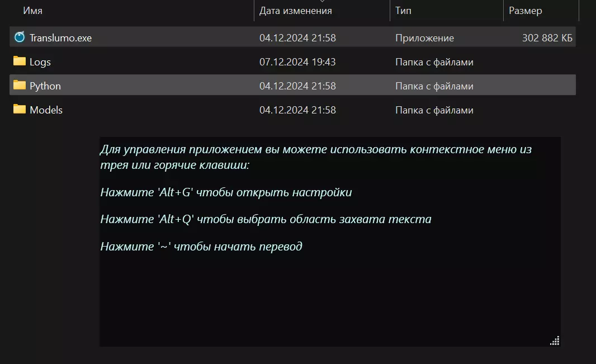Click the Тип column header

[x=404, y=11]
